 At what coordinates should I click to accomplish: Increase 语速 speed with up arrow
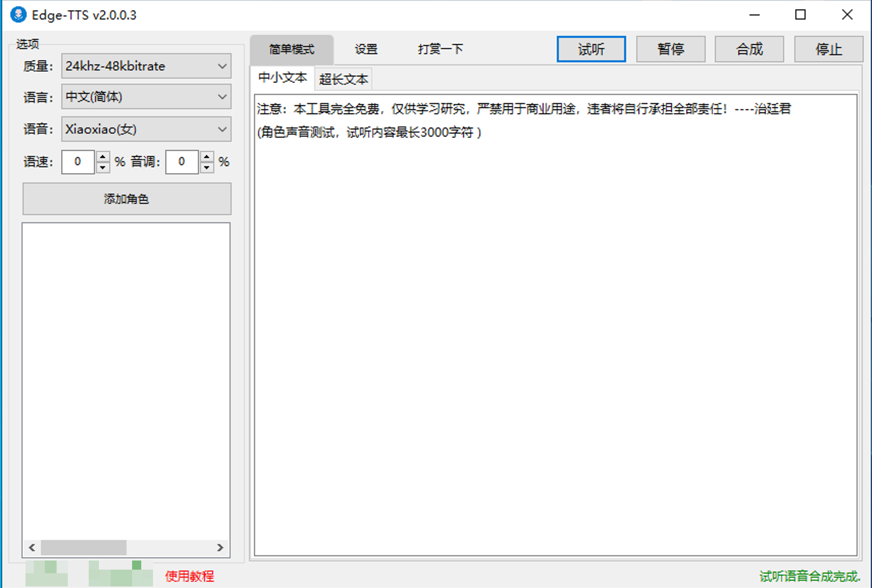coord(103,156)
